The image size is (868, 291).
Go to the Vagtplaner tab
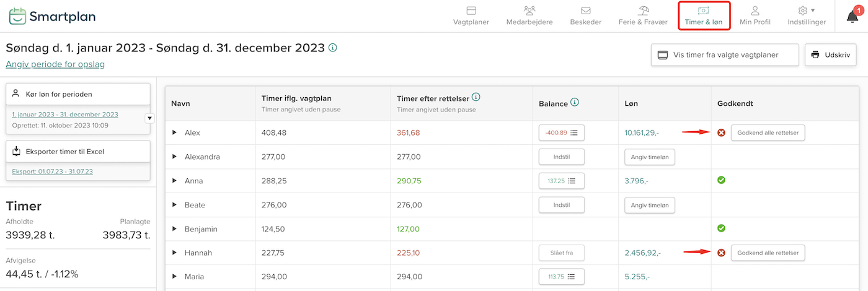pos(471,16)
